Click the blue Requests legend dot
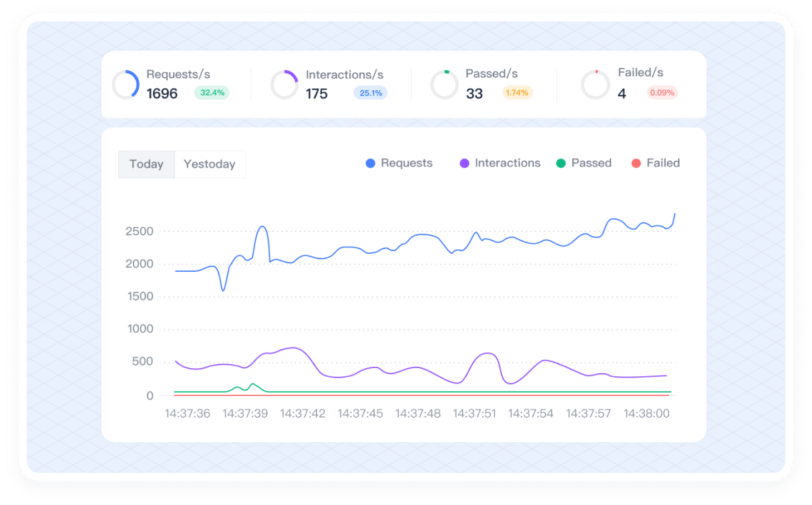 click(x=371, y=164)
